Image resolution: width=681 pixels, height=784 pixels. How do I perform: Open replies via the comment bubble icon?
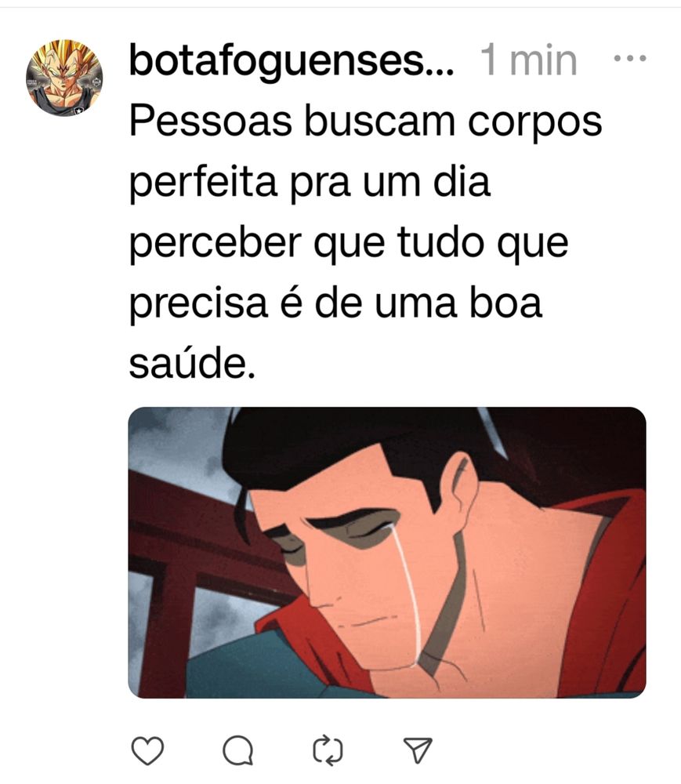point(237,750)
